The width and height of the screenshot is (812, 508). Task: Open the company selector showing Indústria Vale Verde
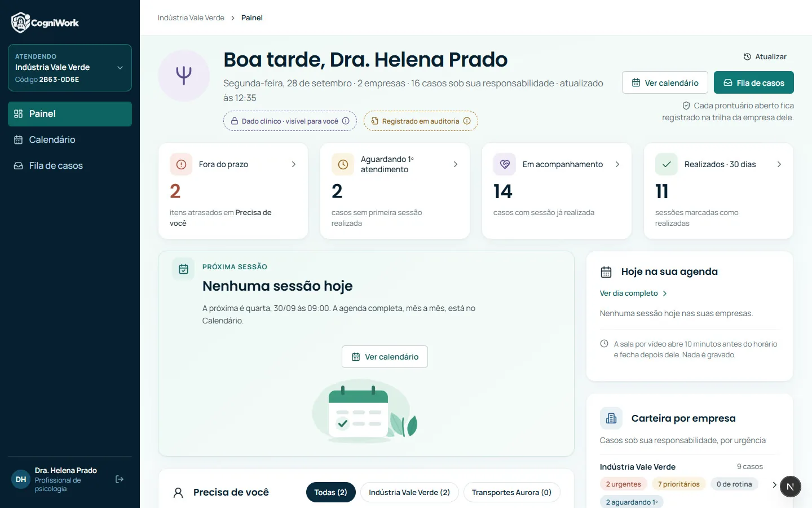pyautogui.click(x=70, y=68)
